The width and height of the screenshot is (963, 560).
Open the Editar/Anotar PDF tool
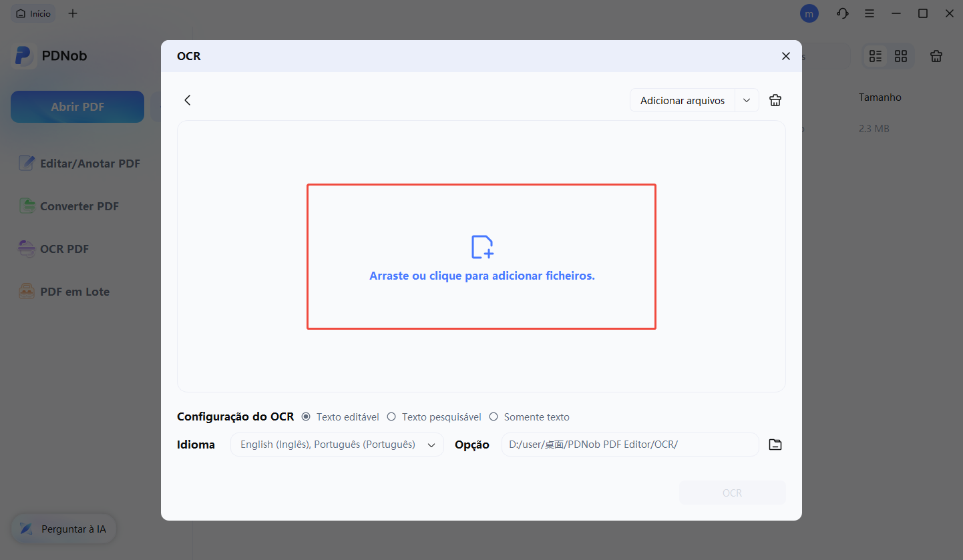pos(89,163)
